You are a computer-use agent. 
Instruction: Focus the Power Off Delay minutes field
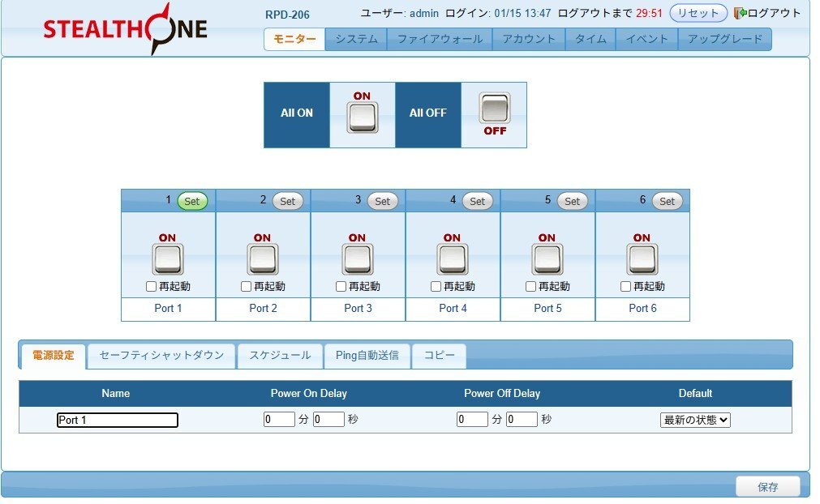pos(473,420)
